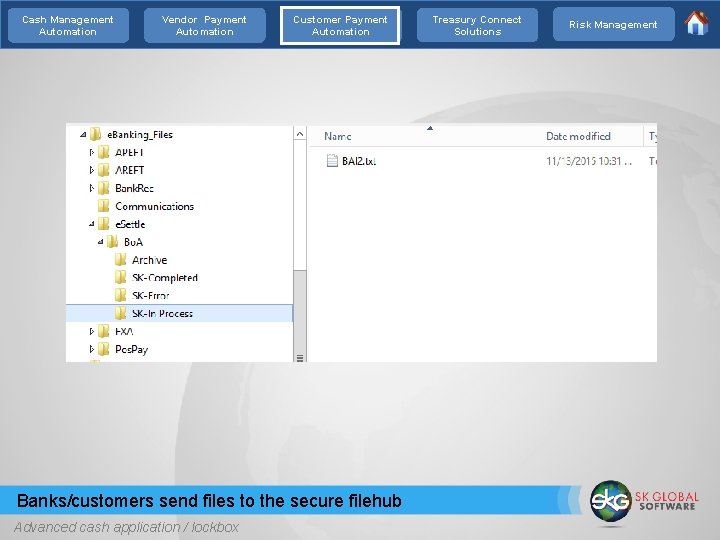
Task: Click the SK Global Software logo
Action: pyautogui.click(x=644, y=501)
